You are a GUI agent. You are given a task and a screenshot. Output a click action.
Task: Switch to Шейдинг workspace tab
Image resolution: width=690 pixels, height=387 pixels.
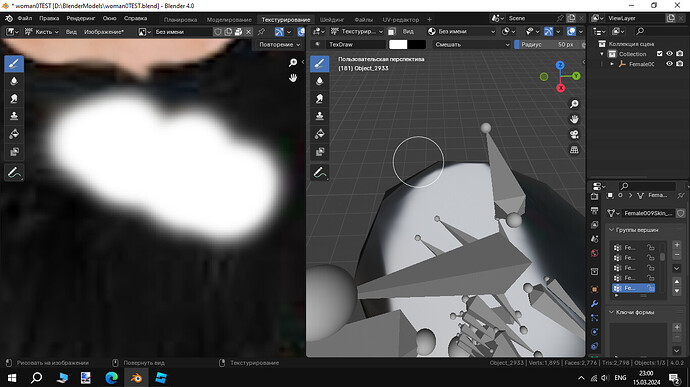[x=332, y=19]
